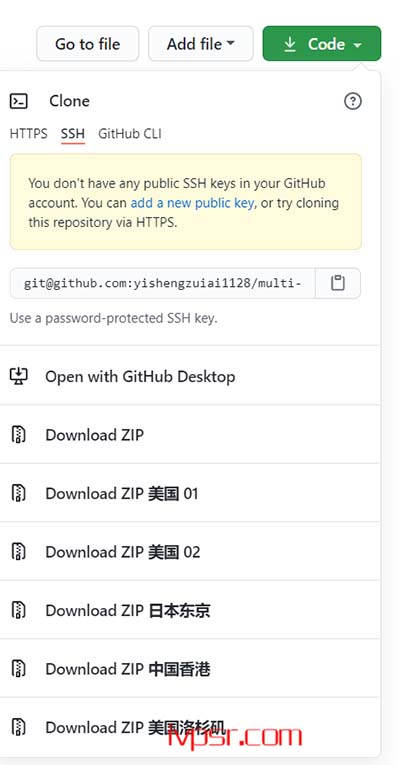Click the zip icon for 中国香港 download
Viewport: 400px width, 765px height.
[19, 668]
